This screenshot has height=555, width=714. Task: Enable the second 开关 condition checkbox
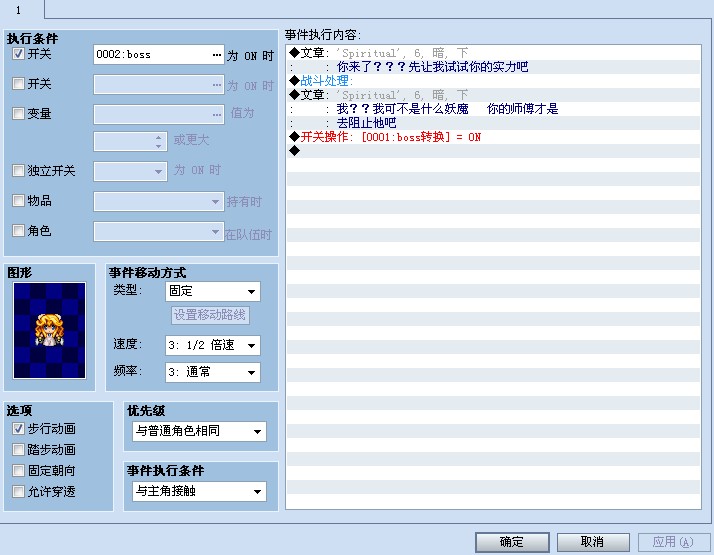18,83
